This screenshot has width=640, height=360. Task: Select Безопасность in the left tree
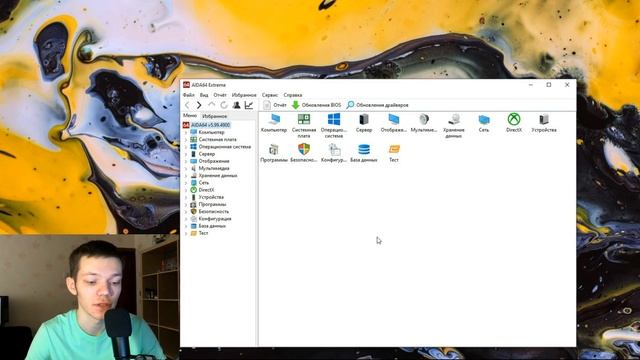coord(213,212)
